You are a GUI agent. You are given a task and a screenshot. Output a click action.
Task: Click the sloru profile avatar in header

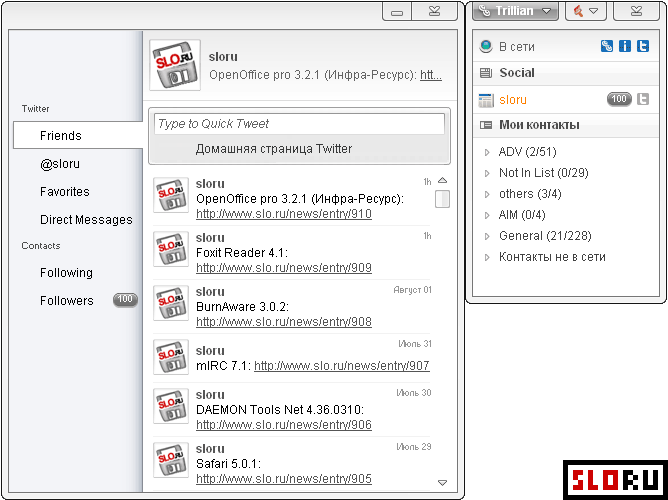(175, 65)
